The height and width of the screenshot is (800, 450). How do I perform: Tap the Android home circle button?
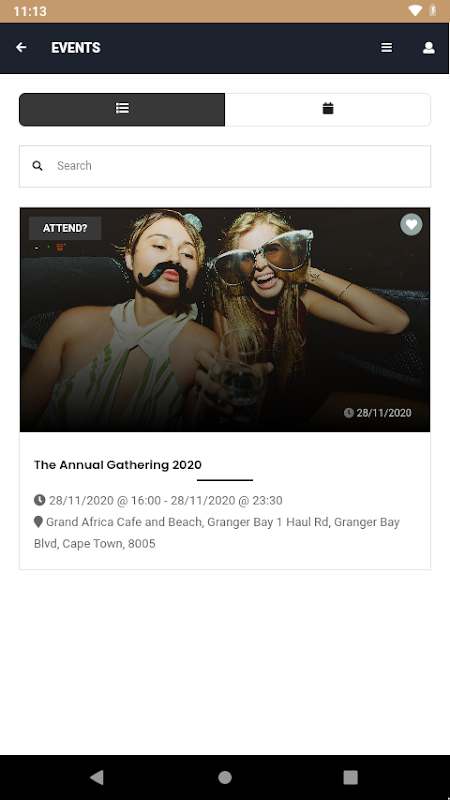click(x=225, y=777)
